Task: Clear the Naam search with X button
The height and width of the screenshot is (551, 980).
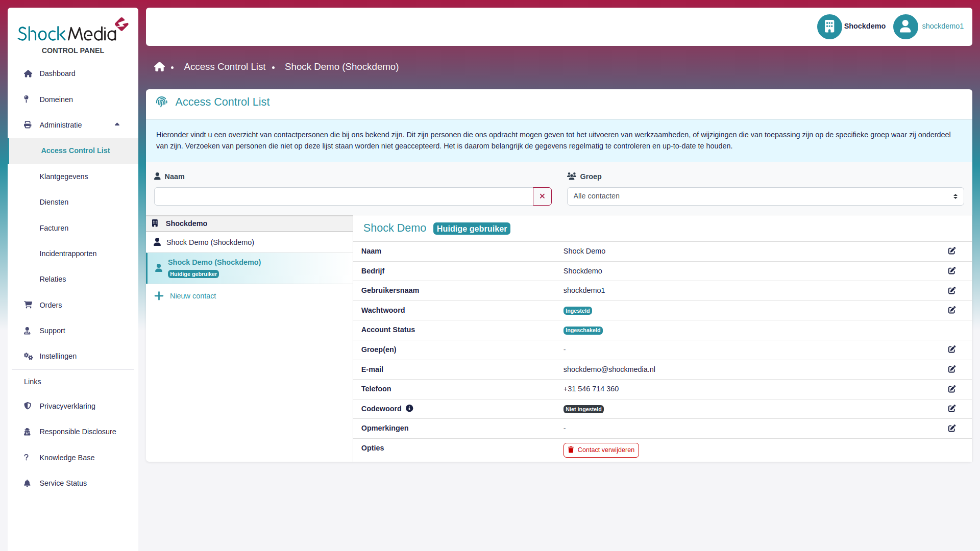Action: (x=542, y=196)
